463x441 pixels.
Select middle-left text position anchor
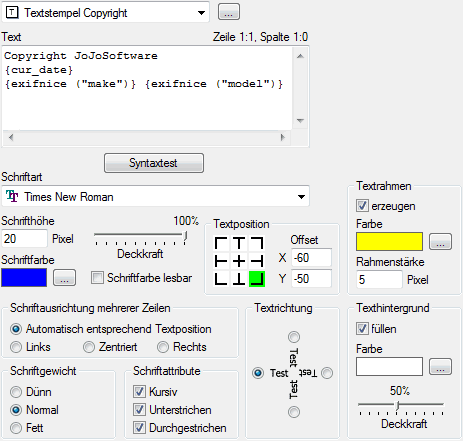221,261
